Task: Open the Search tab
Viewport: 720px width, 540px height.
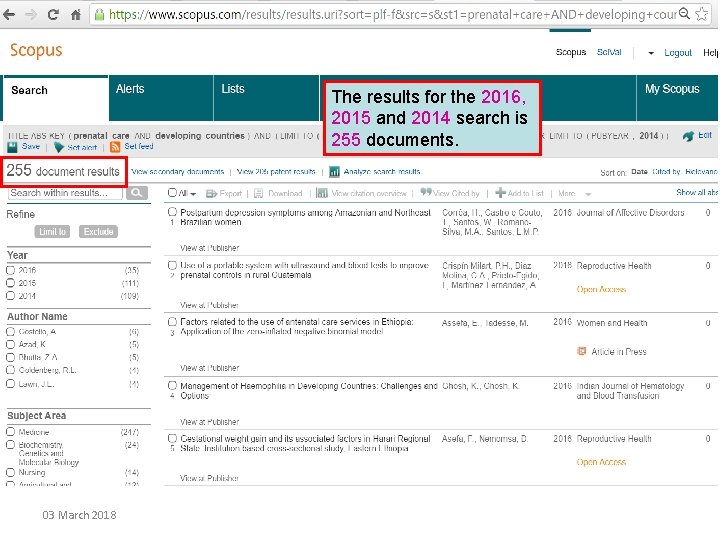Action: tap(55, 98)
